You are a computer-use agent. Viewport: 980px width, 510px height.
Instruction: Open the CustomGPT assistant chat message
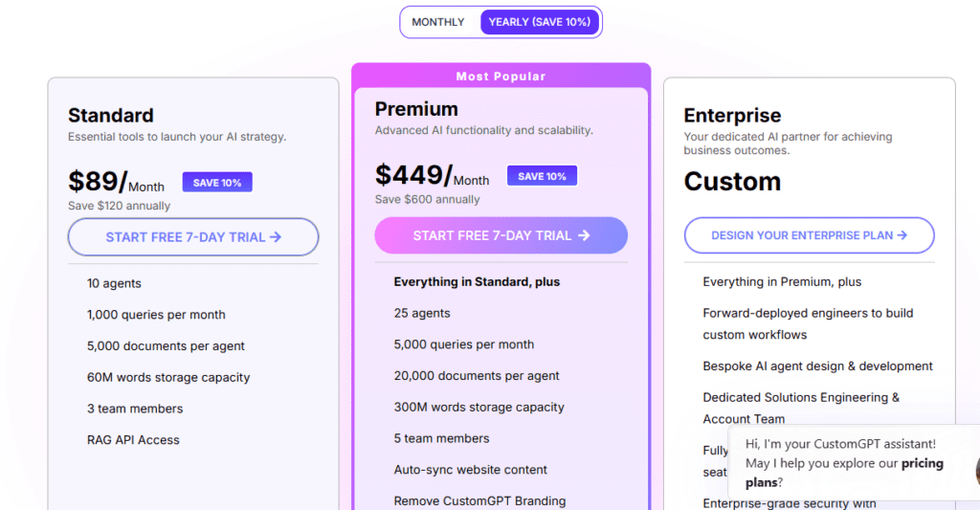[844, 463]
